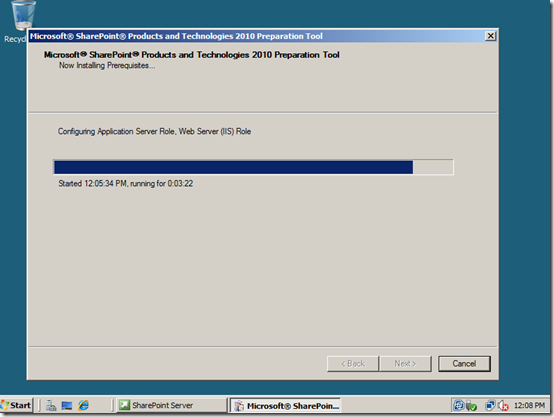Viewport: 554px width, 417px height.
Task: Click the Configuring Application Server Role status text
Action: point(154,131)
